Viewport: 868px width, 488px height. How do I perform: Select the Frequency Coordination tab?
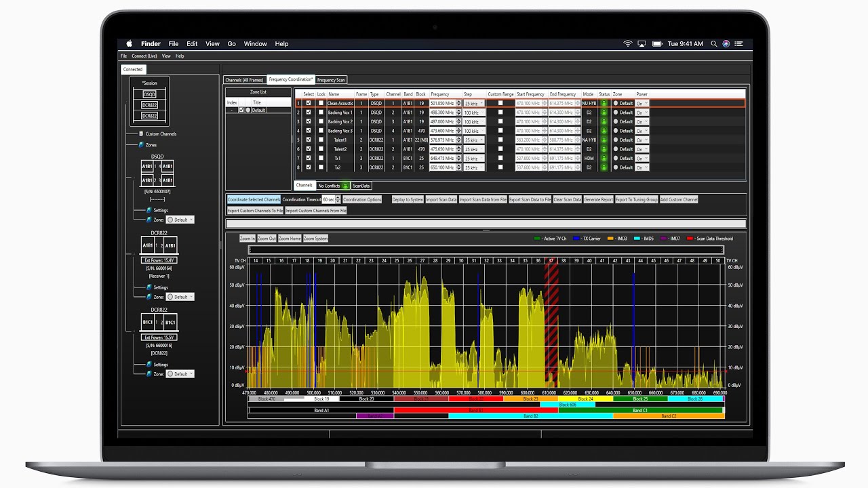(x=290, y=80)
